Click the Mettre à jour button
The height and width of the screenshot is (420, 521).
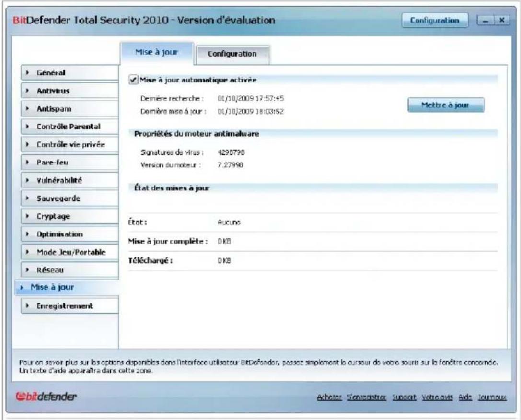pyautogui.click(x=446, y=105)
